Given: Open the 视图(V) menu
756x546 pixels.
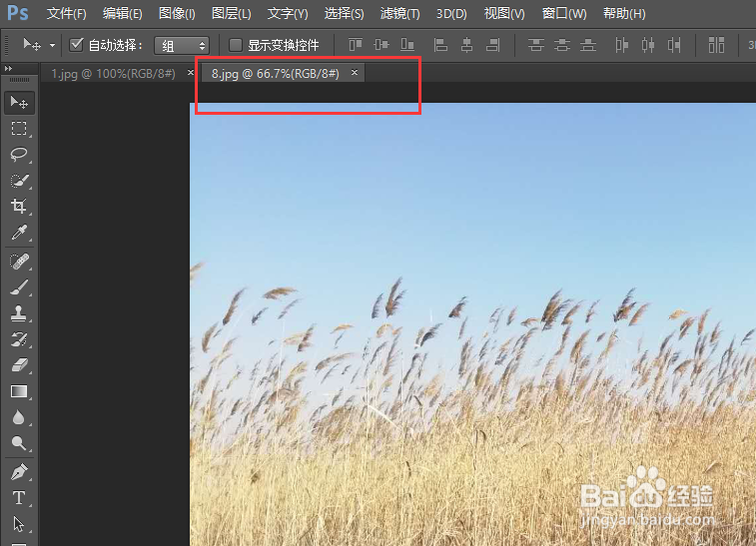Looking at the screenshot, I should (504, 13).
